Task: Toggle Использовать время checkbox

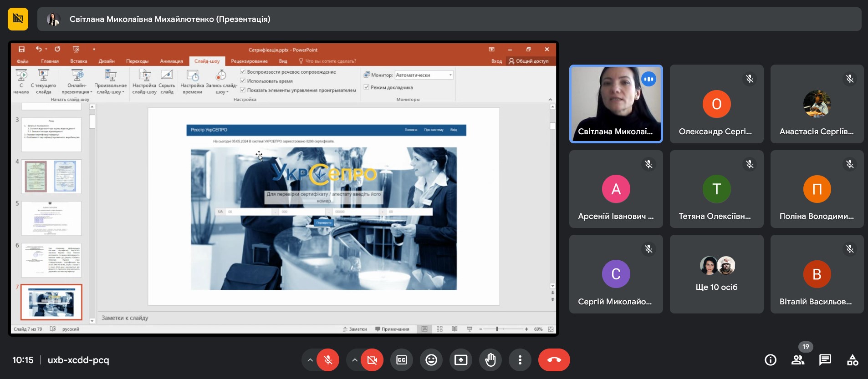Action: [x=243, y=81]
